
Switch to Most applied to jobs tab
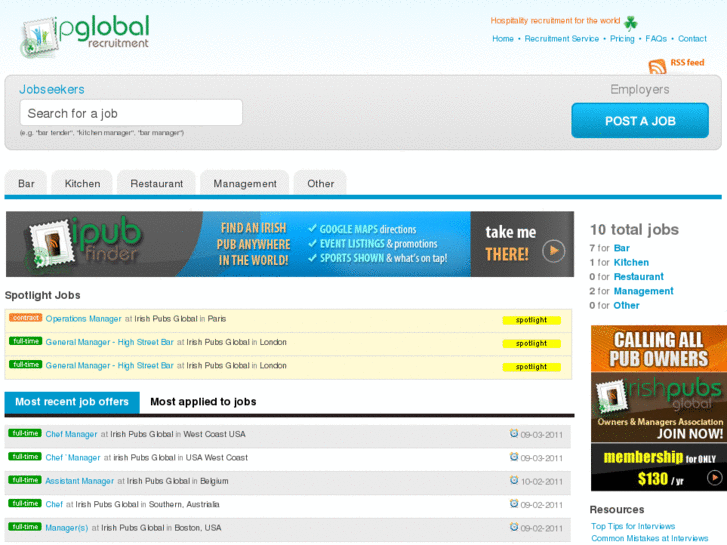[x=203, y=402]
